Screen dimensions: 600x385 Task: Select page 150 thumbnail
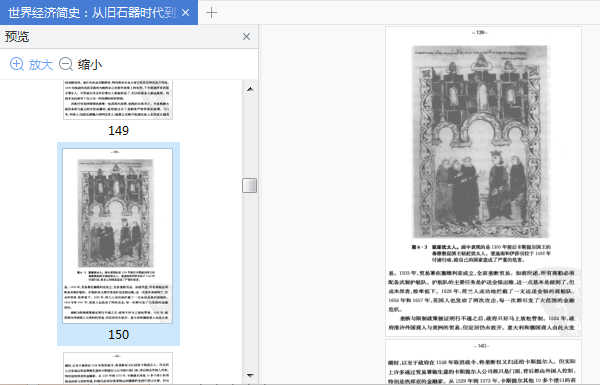coord(117,236)
